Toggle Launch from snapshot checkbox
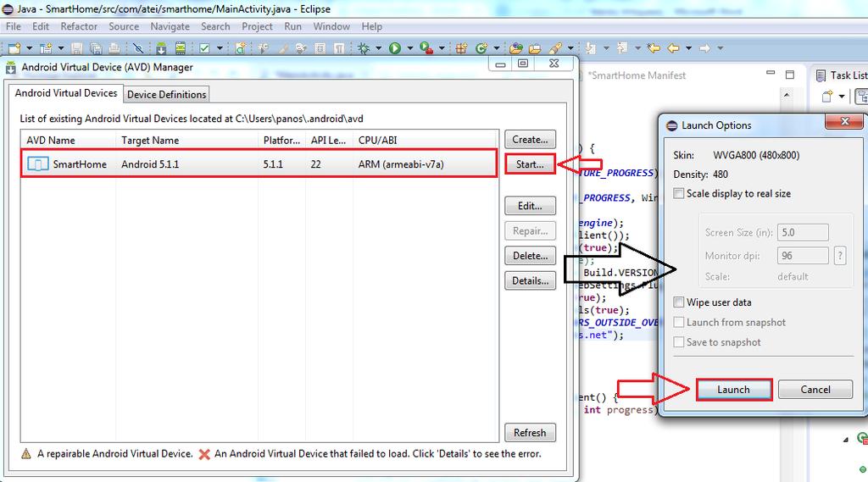 (x=679, y=322)
